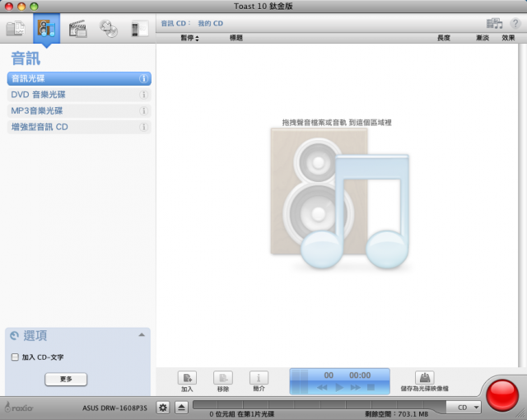This screenshot has width=527, height=420.
Task: Open the media browser icon
Action: (494, 23)
